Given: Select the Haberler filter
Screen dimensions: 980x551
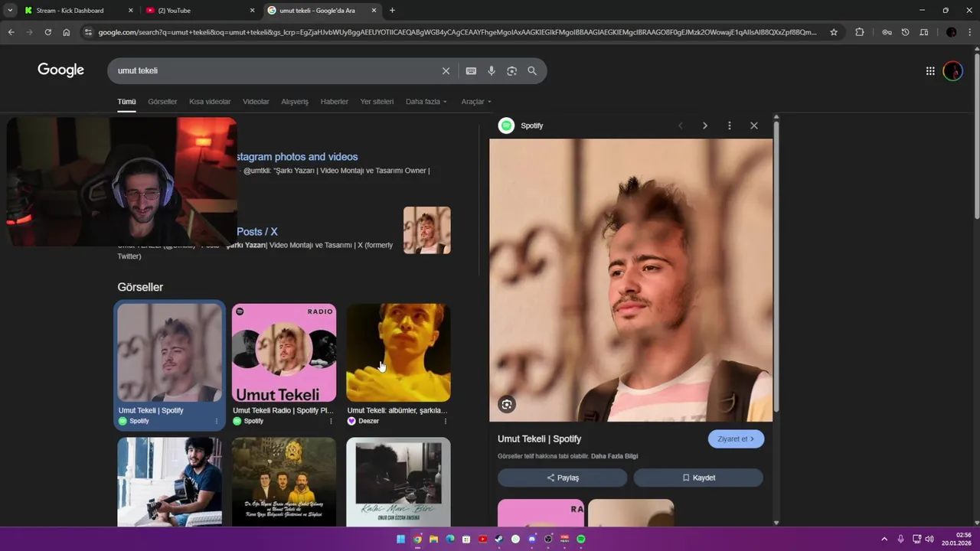Looking at the screenshot, I should 334,102.
